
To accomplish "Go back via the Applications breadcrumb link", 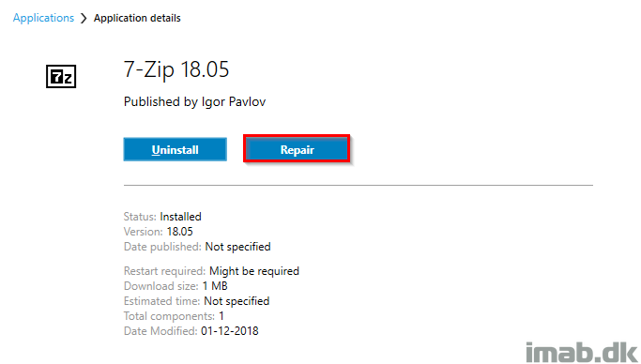I will tap(43, 18).
